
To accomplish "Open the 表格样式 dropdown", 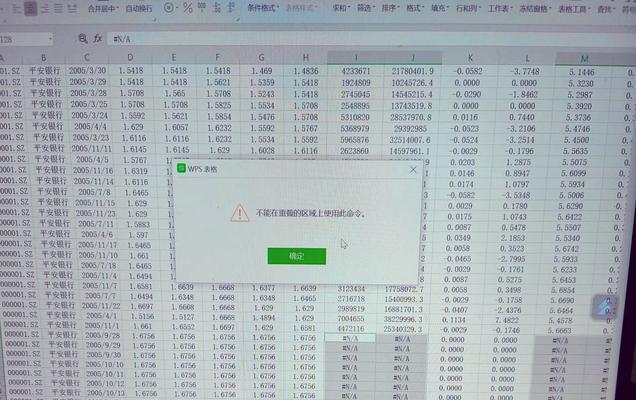I will tap(301, 8).
